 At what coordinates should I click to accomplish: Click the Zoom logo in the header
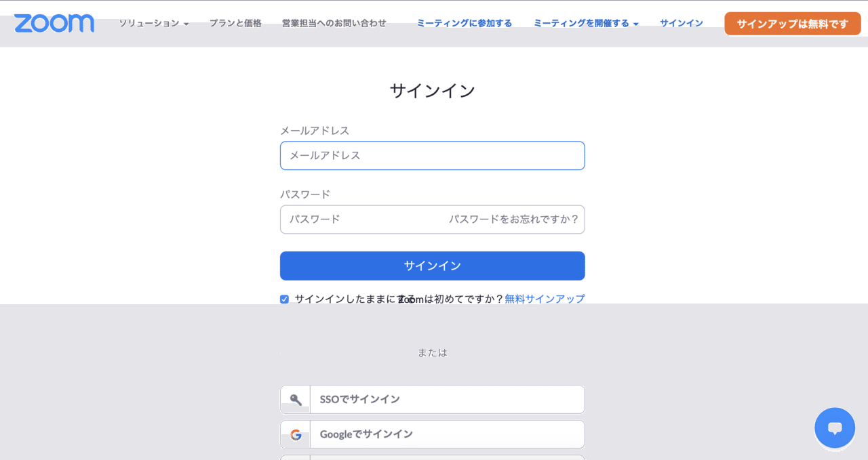tap(54, 23)
